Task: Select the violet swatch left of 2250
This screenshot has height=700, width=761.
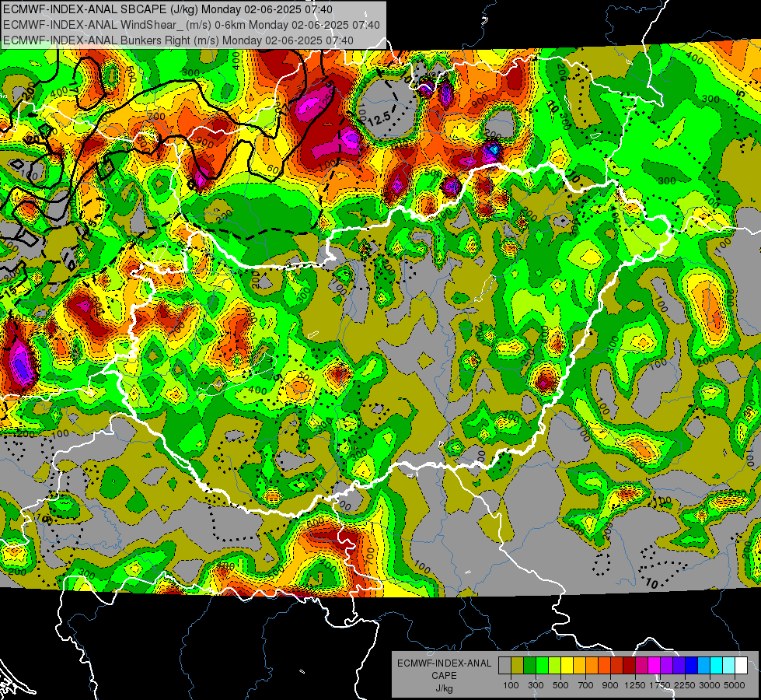Action: pyautogui.click(x=679, y=666)
